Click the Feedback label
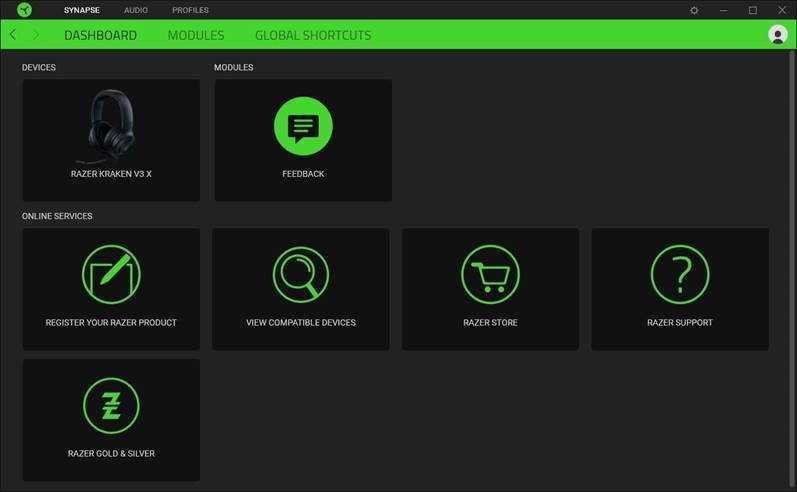Viewport: 797px width, 492px height. [x=303, y=174]
